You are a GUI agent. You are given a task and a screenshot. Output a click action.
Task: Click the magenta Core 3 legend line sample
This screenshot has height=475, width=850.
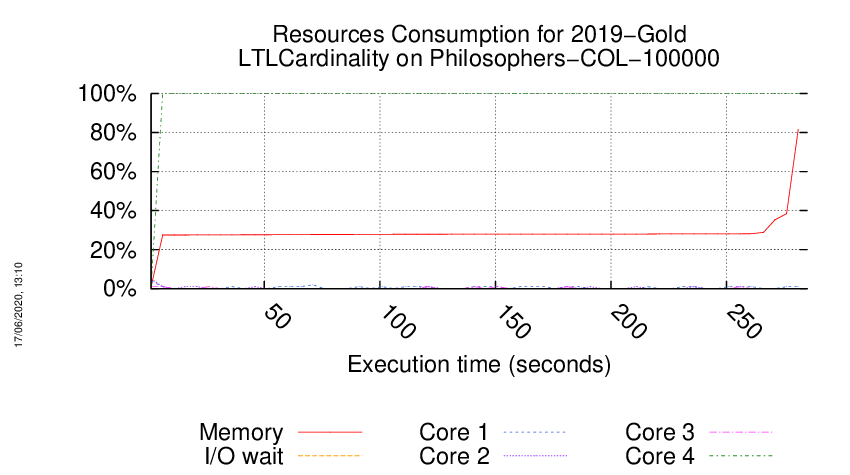pos(740,432)
